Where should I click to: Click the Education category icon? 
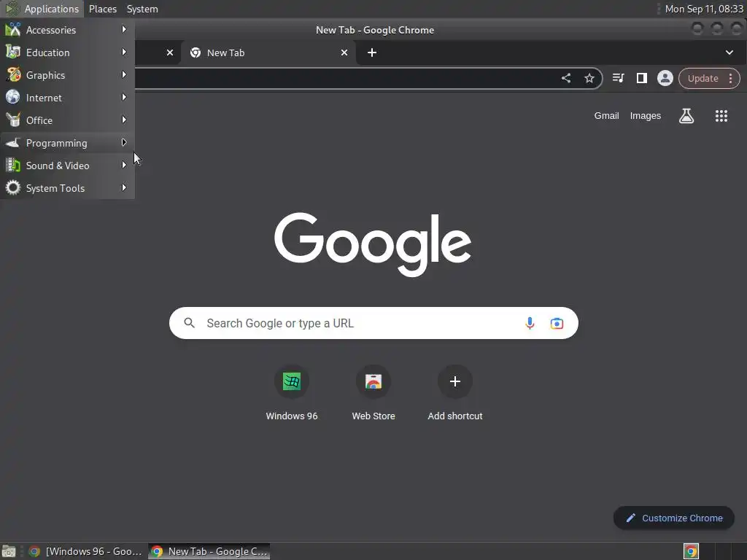tap(13, 52)
